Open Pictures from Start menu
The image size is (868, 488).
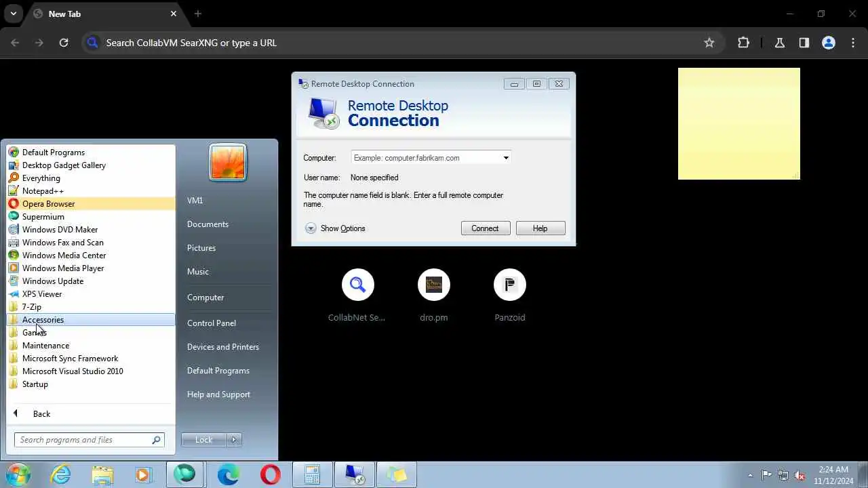coord(201,248)
